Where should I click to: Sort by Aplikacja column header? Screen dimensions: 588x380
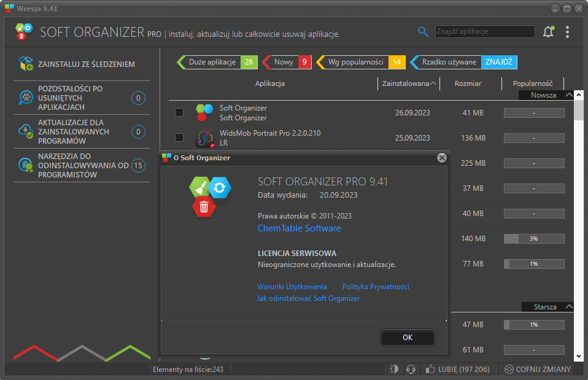(x=270, y=83)
